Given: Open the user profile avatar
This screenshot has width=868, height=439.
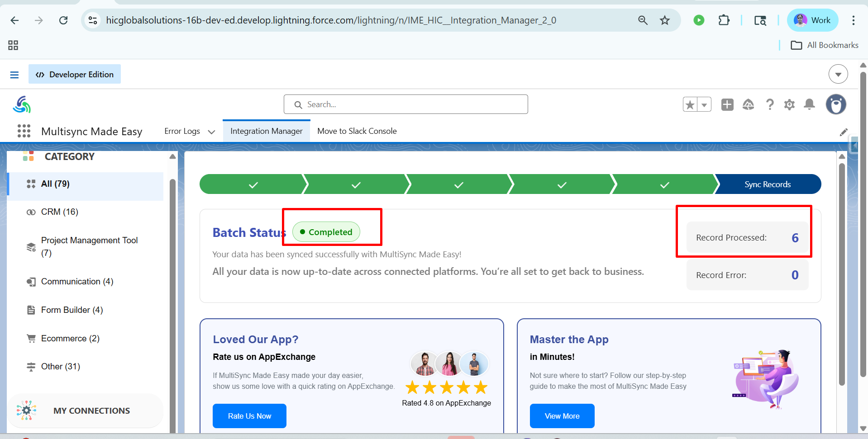Looking at the screenshot, I should click(835, 104).
